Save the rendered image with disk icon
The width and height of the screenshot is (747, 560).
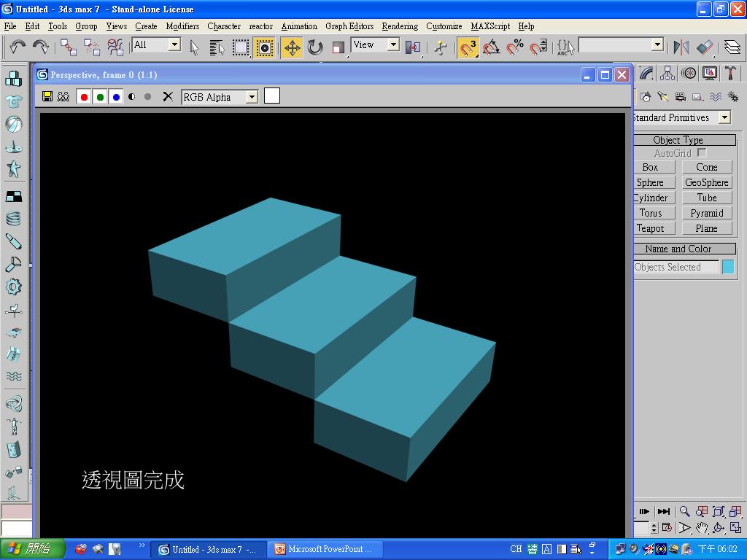(47, 97)
